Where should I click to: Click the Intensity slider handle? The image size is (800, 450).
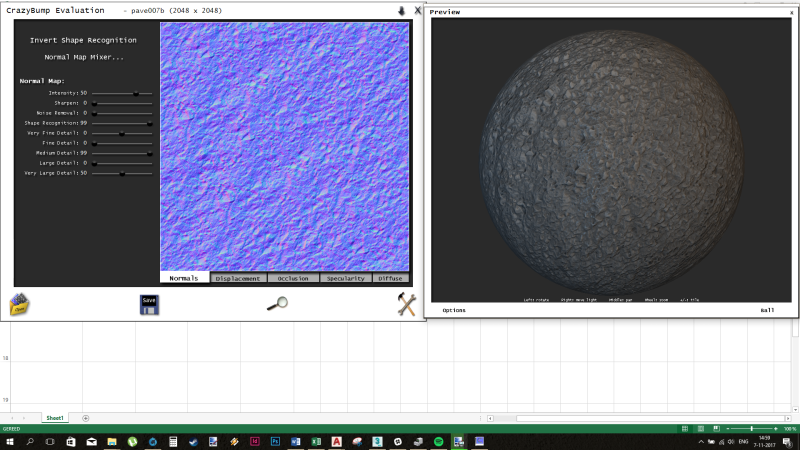click(135, 93)
